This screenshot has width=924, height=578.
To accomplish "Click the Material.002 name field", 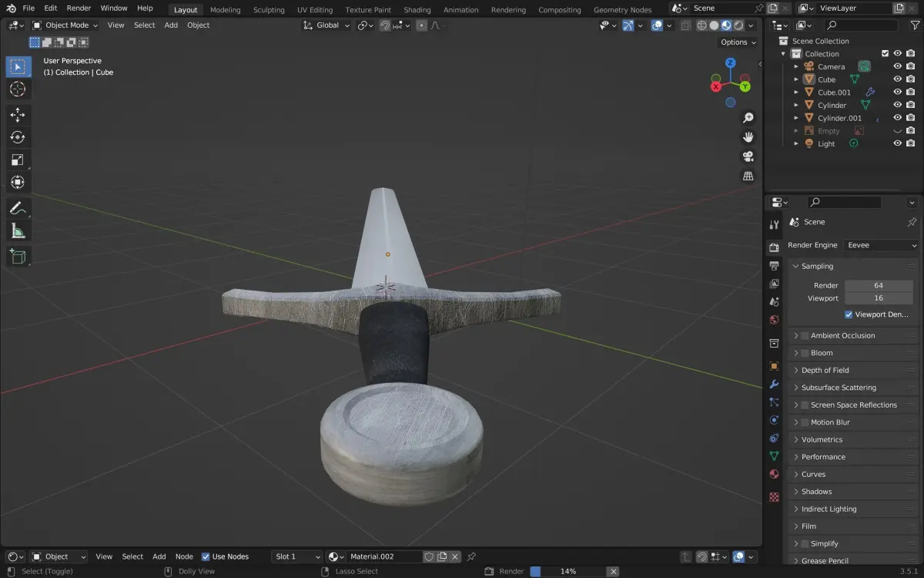I will click(383, 556).
